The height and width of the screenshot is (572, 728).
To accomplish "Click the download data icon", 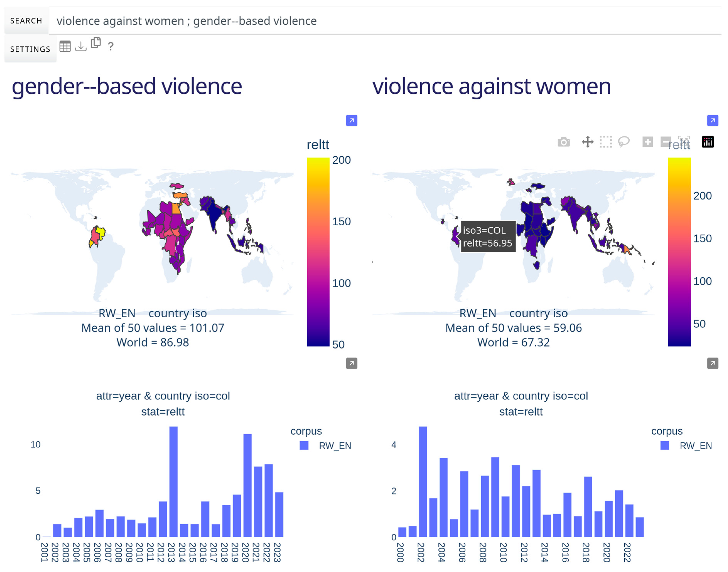I will (x=81, y=46).
